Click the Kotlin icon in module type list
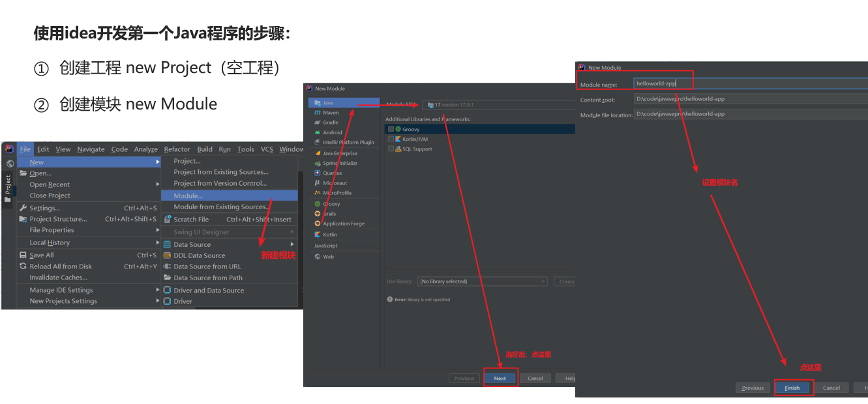This screenshot has height=404, width=868. pyautogui.click(x=318, y=235)
